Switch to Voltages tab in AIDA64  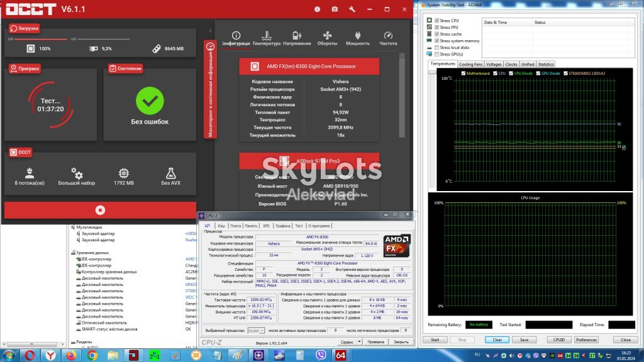point(494,65)
